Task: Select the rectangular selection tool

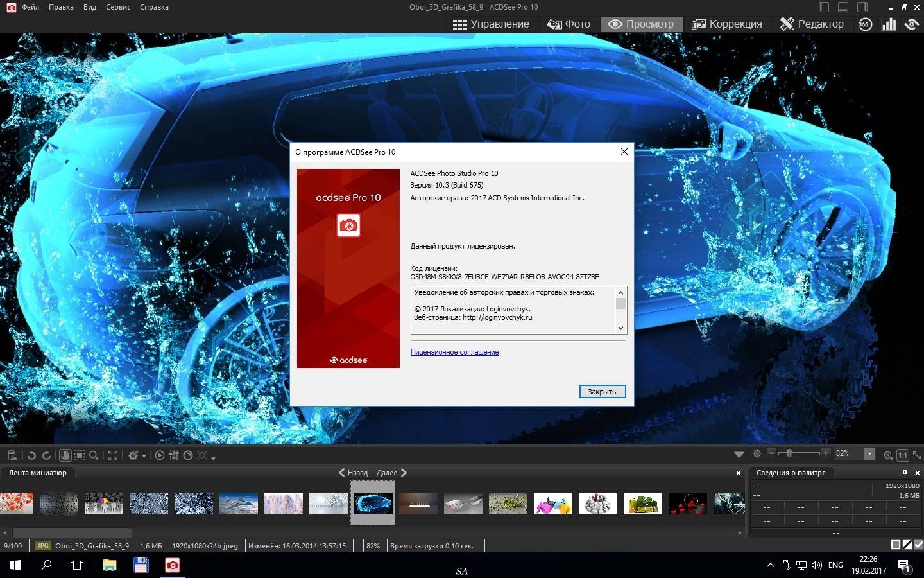Action: click(x=80, y=455)
